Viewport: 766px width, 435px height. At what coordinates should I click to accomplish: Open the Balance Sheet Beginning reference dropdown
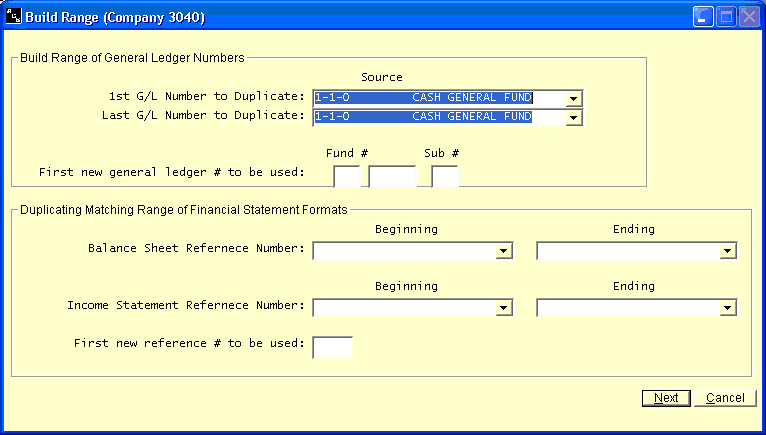click(504, 250)
